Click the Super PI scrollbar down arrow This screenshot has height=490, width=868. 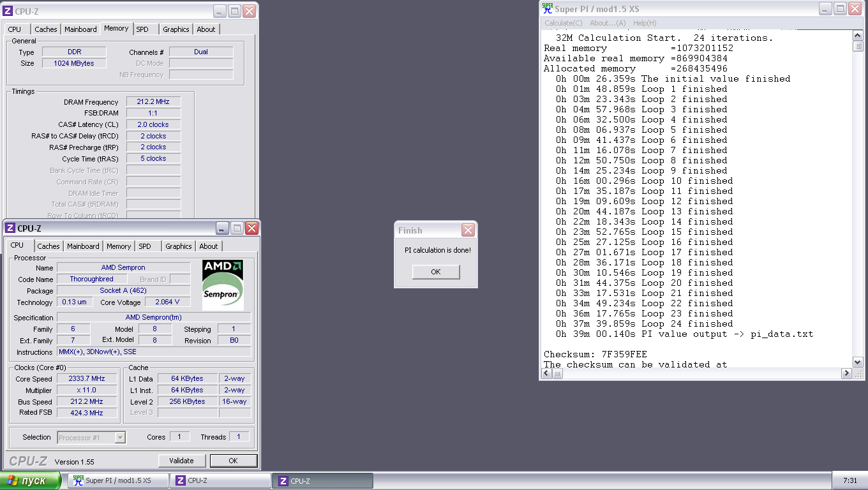pos(858,362)
